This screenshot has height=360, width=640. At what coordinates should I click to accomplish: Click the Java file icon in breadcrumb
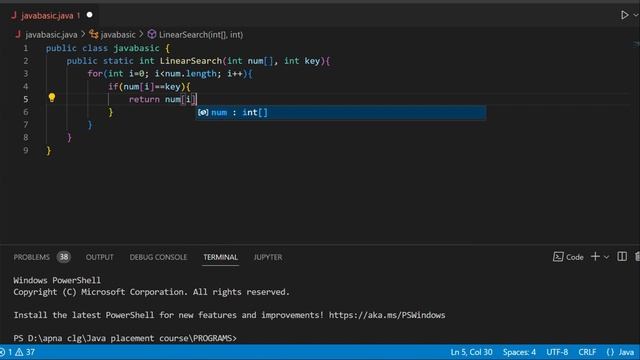[18, 34]
